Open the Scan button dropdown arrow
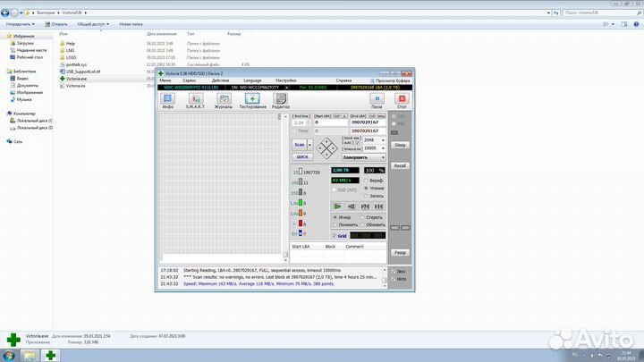This screenshot has height=362, width=644. click(x=310, y=145)
